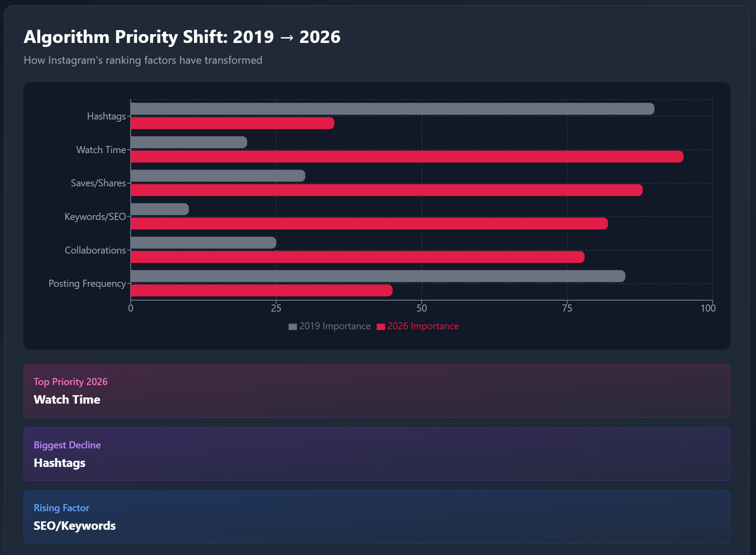Click the gray 2019 Watch Time bar
The width and height of the screenshot is (756, 555).
pos(189,143)
